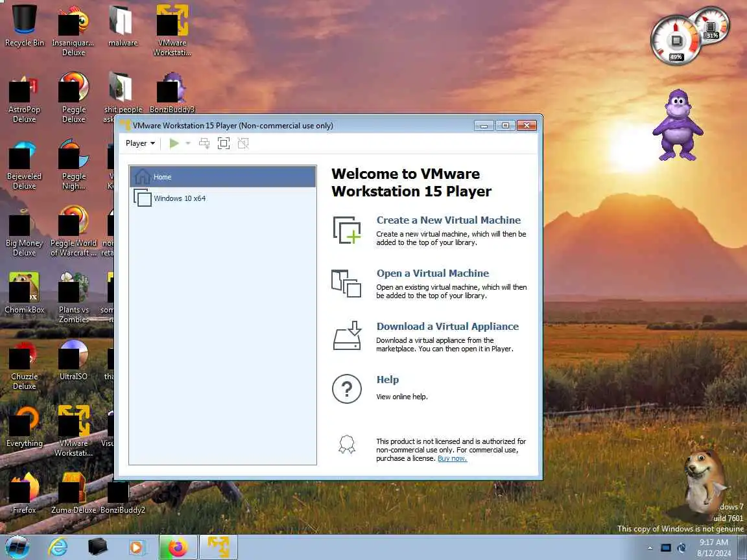Click Download a Virtual Appliance link
The image size is (747, 560).
coord(447,327)
